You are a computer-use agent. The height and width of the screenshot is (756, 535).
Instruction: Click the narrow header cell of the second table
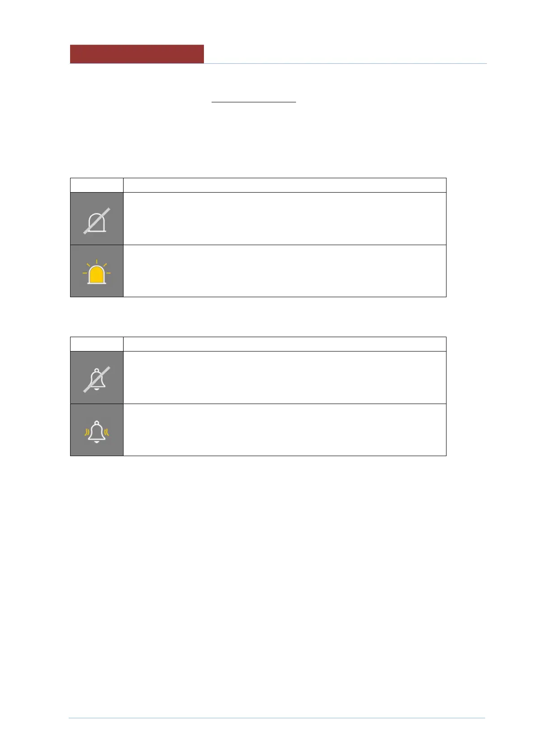coord(97,344)
